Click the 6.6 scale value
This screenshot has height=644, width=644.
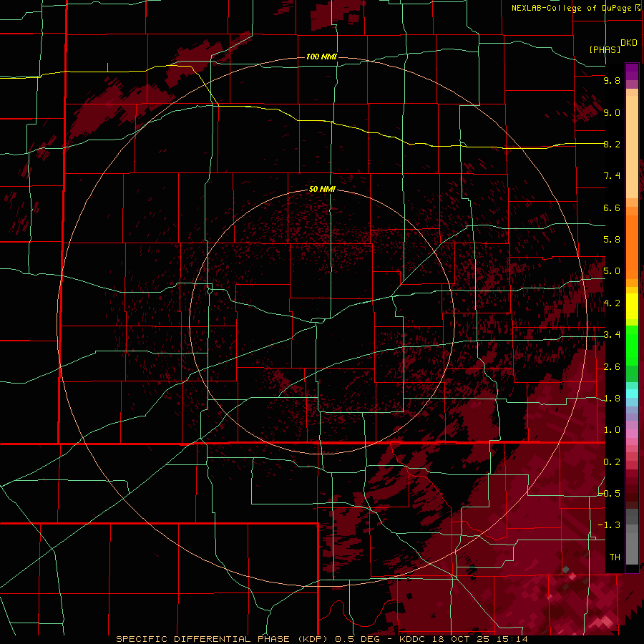tap(612, 208)
